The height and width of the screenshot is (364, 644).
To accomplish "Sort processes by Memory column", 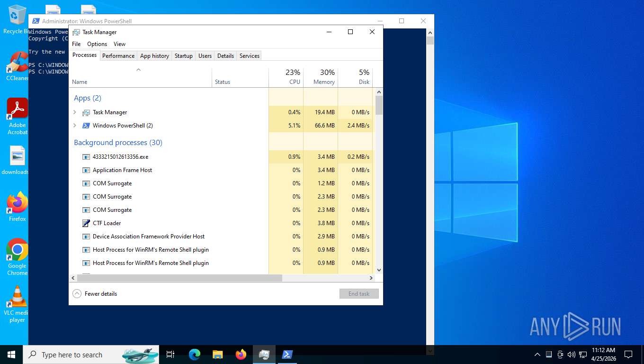I will [321, 78].
